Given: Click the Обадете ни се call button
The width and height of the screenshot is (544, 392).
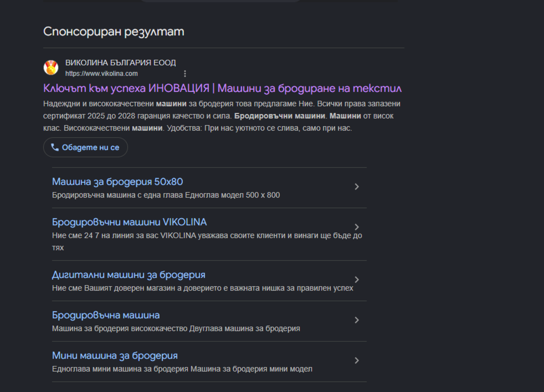Looking at the screenshot, I should [x=85, y=147].
